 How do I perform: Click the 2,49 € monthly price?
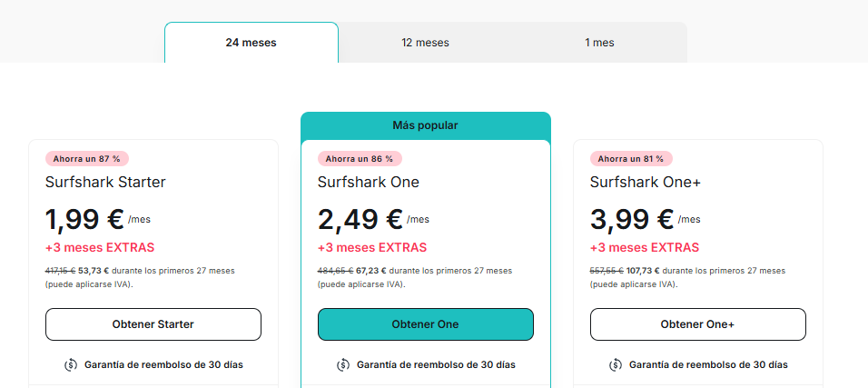point(360,220)
